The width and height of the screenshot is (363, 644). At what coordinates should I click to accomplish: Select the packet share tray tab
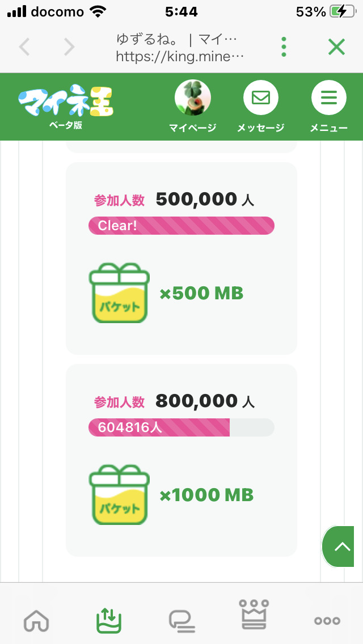[109, 620]
